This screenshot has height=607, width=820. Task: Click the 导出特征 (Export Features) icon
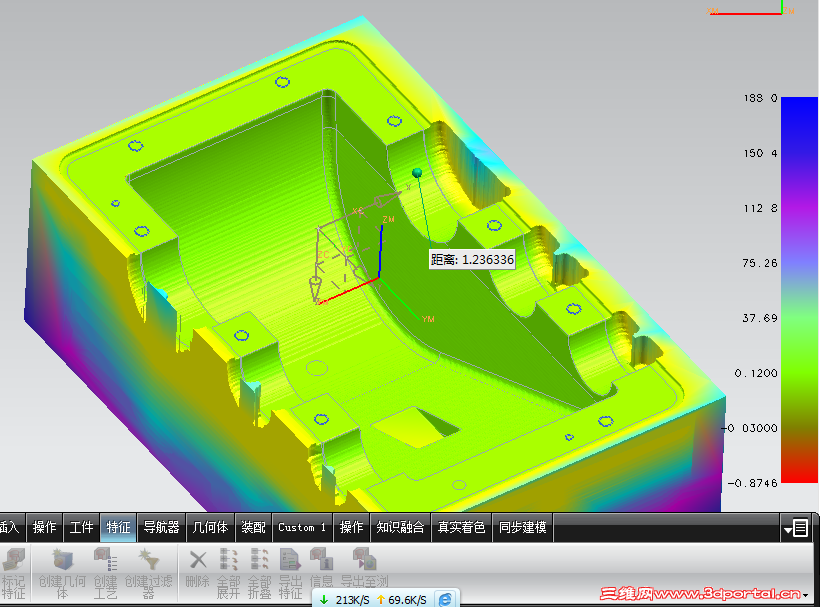290,559
